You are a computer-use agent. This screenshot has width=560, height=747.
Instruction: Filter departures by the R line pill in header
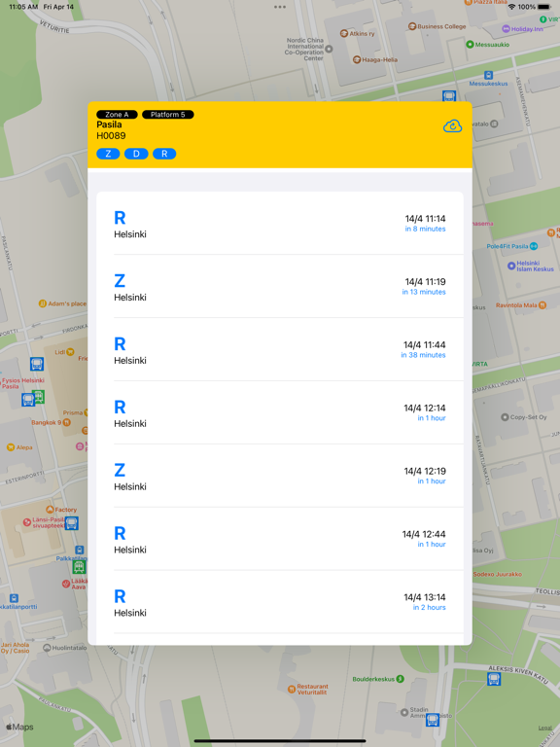(x=164, y=154)
